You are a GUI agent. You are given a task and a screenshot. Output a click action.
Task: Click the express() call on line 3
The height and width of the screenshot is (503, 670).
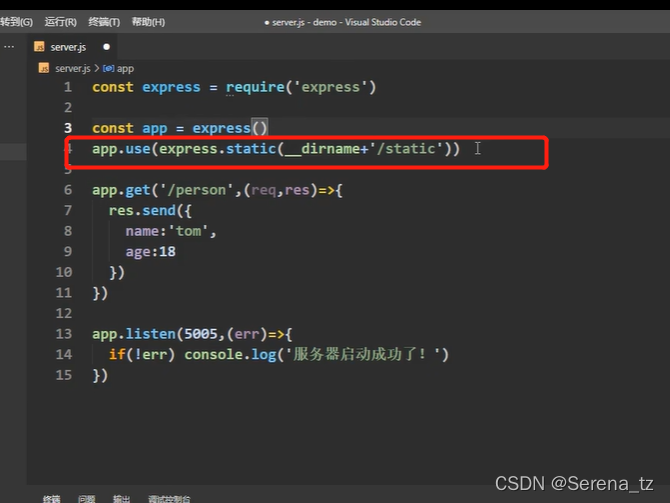[230, 128]
